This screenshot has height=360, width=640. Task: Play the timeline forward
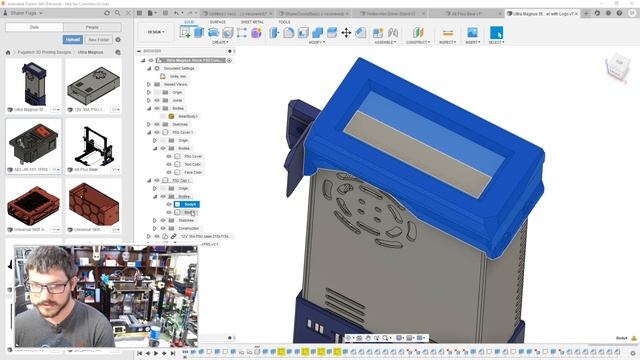point(156,353)
